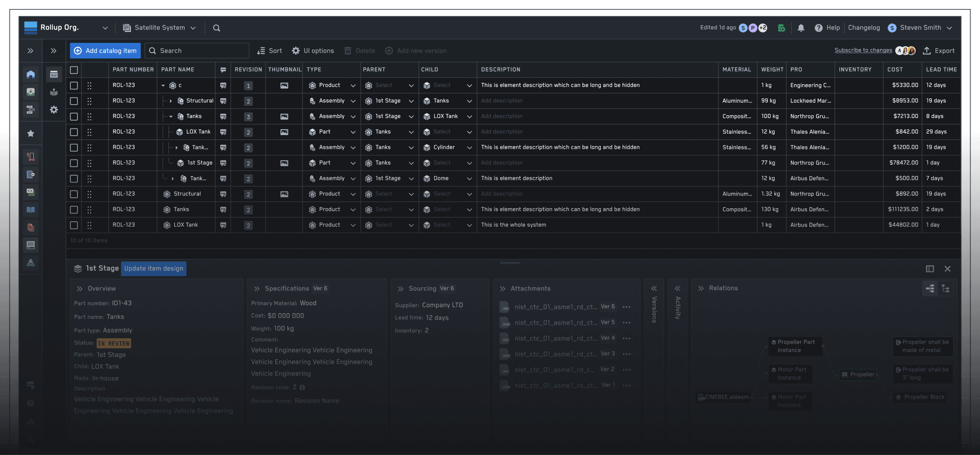Expand the Structural assembly tree node

pyautogui.click(x=171, y=101)
